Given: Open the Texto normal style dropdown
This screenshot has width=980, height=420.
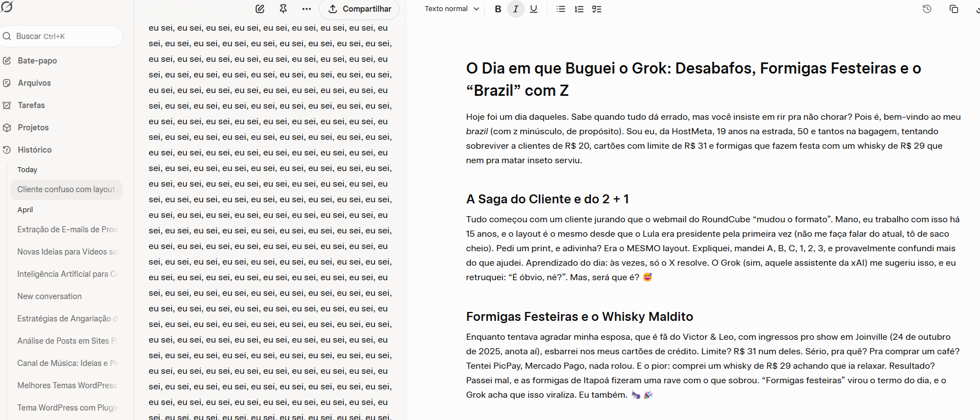Looking at the screenshot, I should (451, 9).
